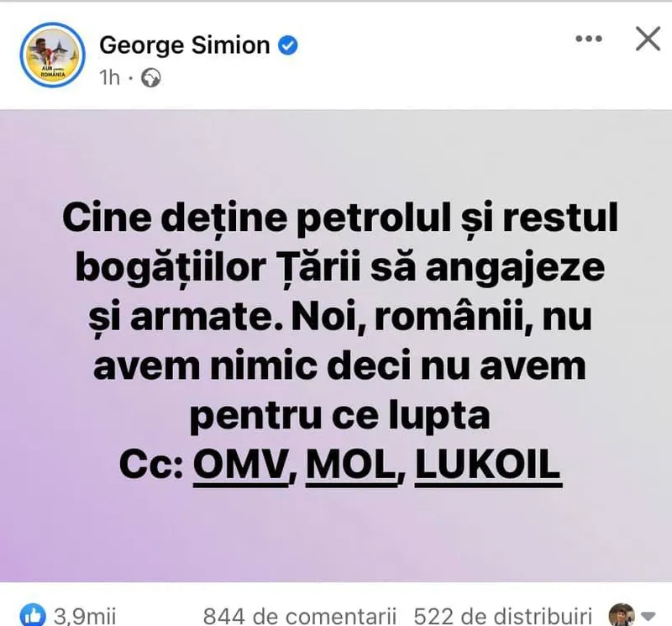Open the post's 1h timestamp
Image resolution: width=672 pixels, height=626 pixels.
109,78
